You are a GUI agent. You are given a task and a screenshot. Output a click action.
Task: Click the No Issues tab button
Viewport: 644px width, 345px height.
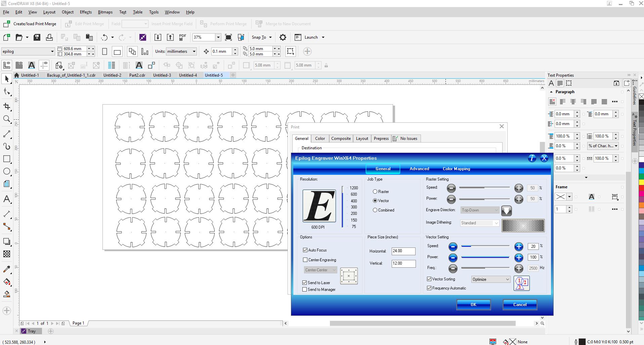[406, 139]
